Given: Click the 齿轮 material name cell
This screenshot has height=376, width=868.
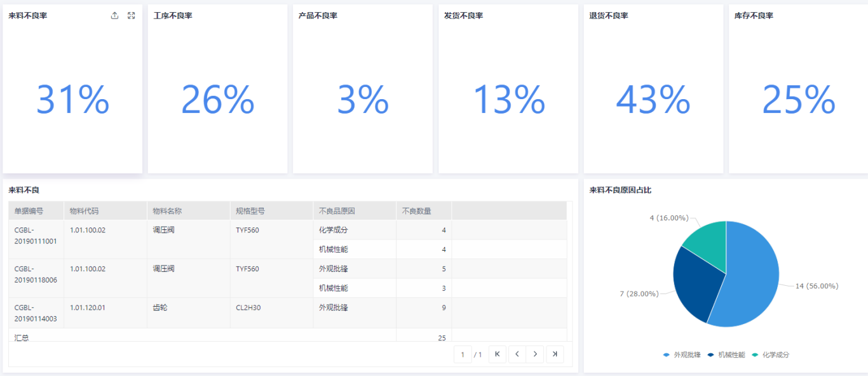Looking at the screenshot, I should (189, 313).
